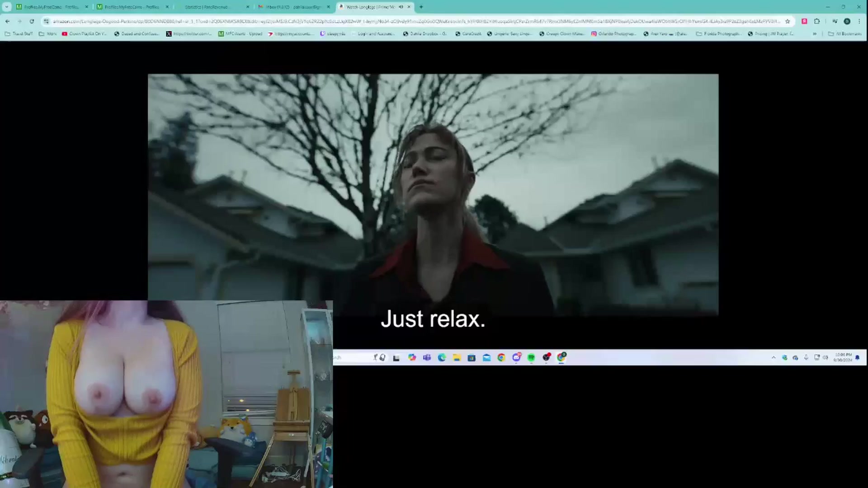The height and width of the screenshot is (488, 868).
Task: Open the Travel Stuff bookmarks folder
Action: pos(19,34)
